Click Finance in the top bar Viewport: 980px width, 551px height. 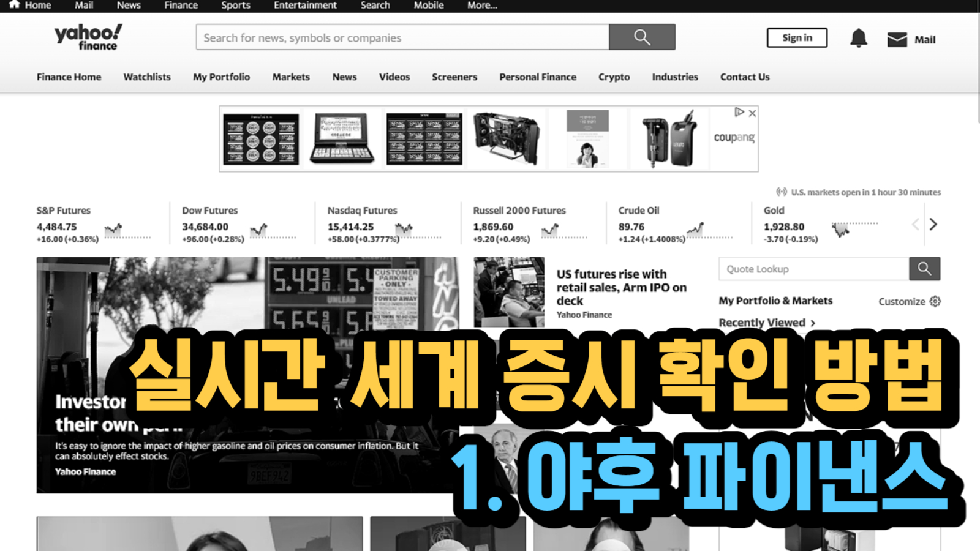181,5
